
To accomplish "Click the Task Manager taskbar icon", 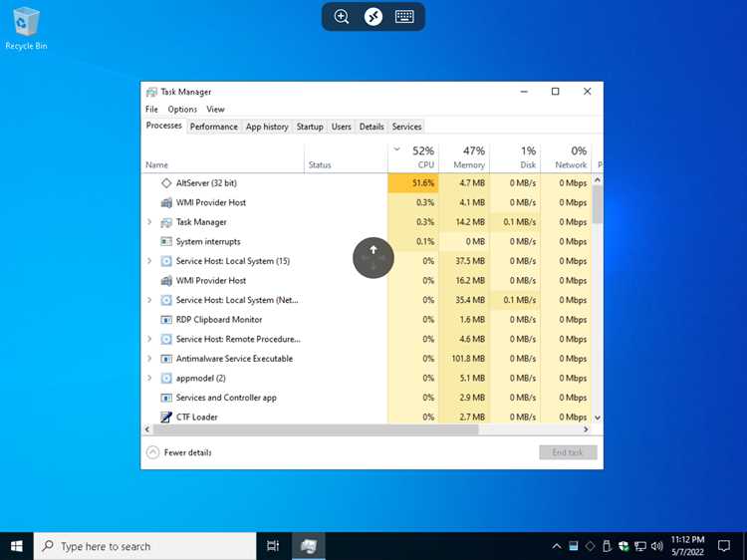I will pyautogui.click(x=308, y=546).
